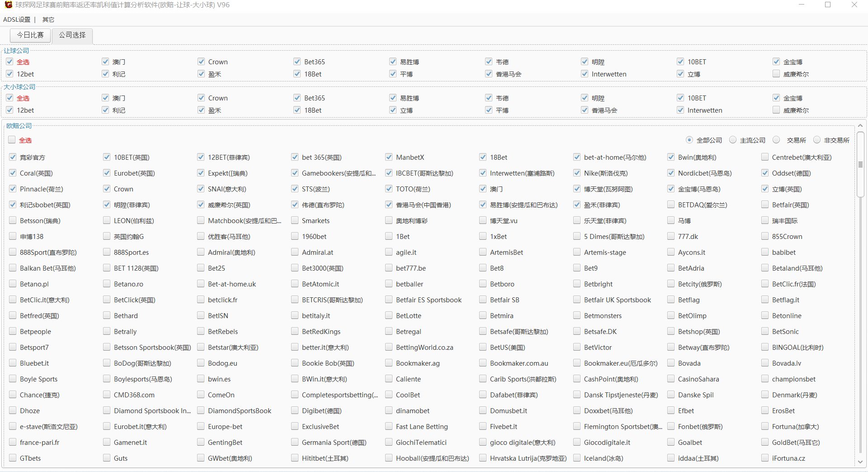Toggle 全选 checkbox in 大小球公司 group
This screenshot has width=868, height=472.
(x=9, y=98)
